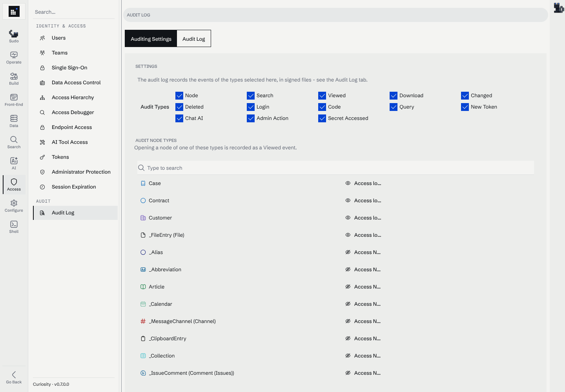Screen dimensions: 565x392
Task: Open the Operate section icon
Action: (x=14, y=55)
